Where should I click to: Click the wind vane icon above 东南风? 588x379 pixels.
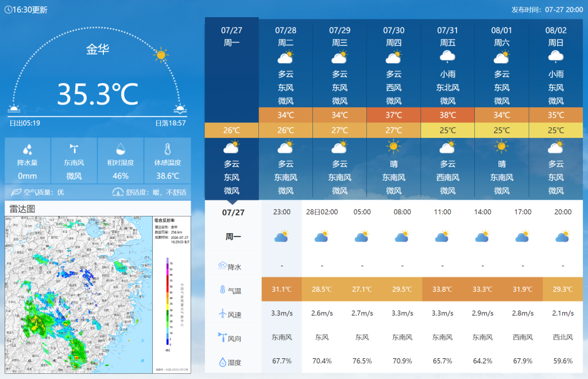74,149
